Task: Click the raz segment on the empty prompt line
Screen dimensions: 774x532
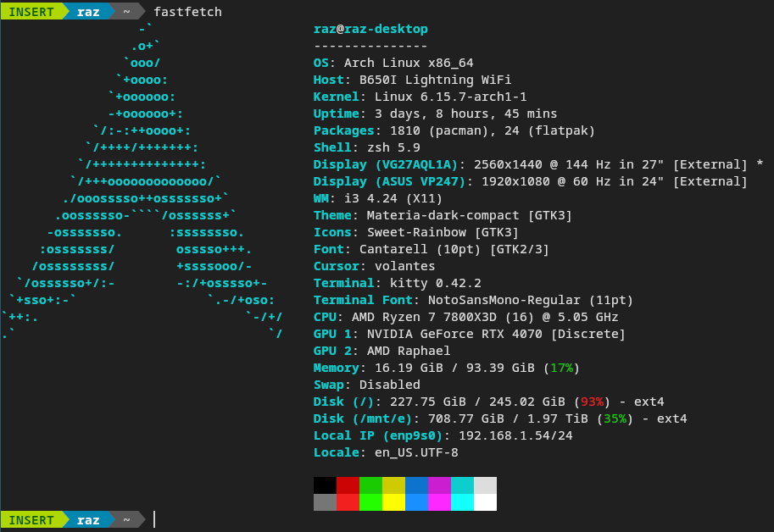Action: tap(88, 519)
